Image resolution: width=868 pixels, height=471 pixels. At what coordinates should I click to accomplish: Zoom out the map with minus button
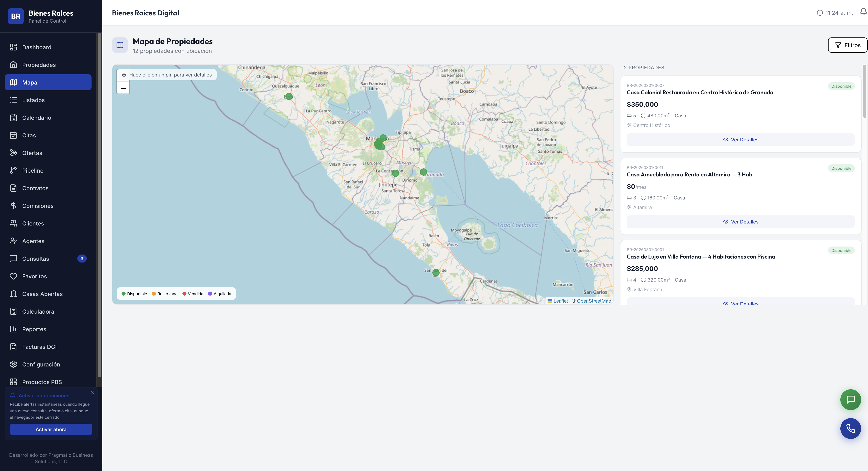tap(123, 88)
